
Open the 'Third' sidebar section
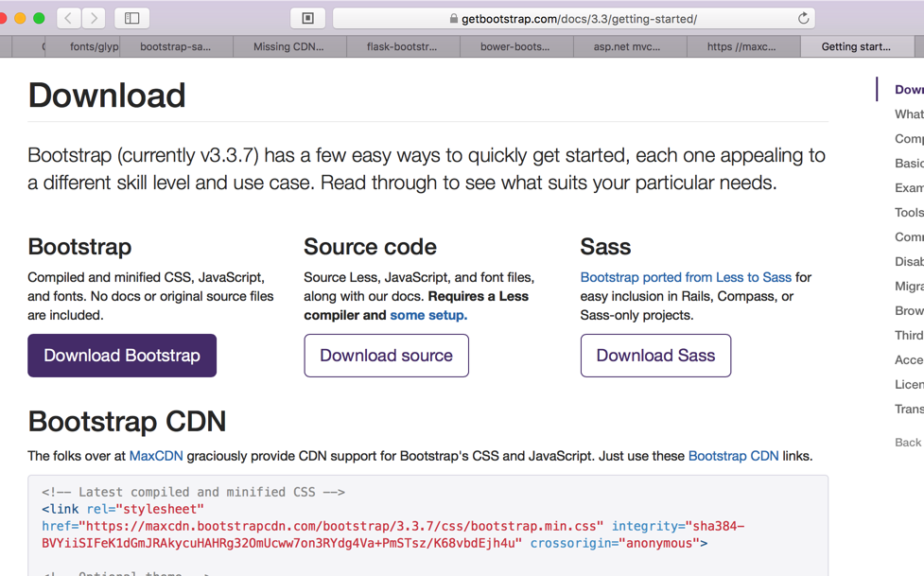pyautogui.click(x=909, y=336)
